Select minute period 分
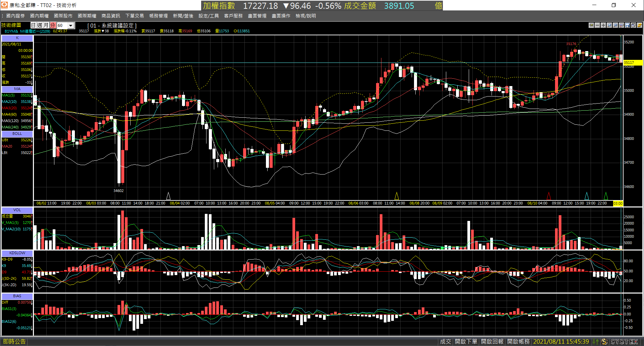 click(53, 26)
